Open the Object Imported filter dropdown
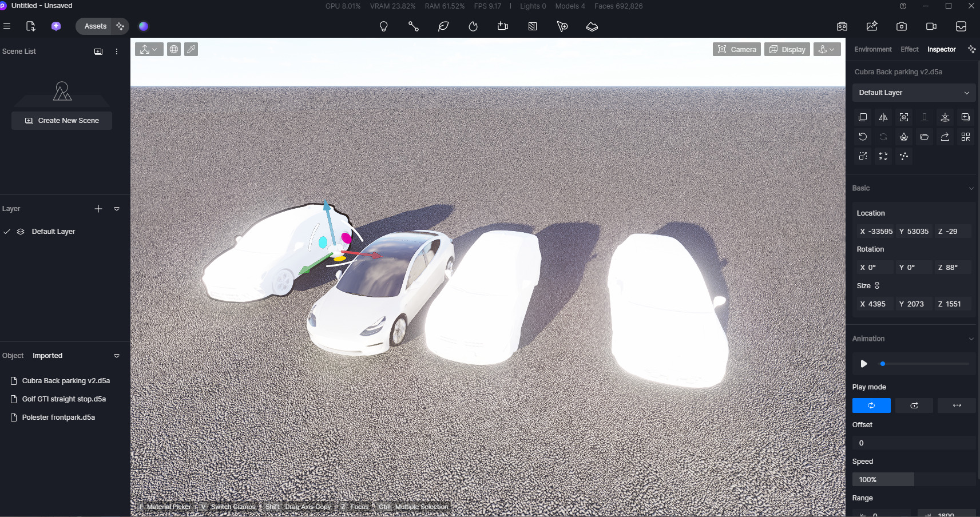980x517 pixels. coord(117,356)
